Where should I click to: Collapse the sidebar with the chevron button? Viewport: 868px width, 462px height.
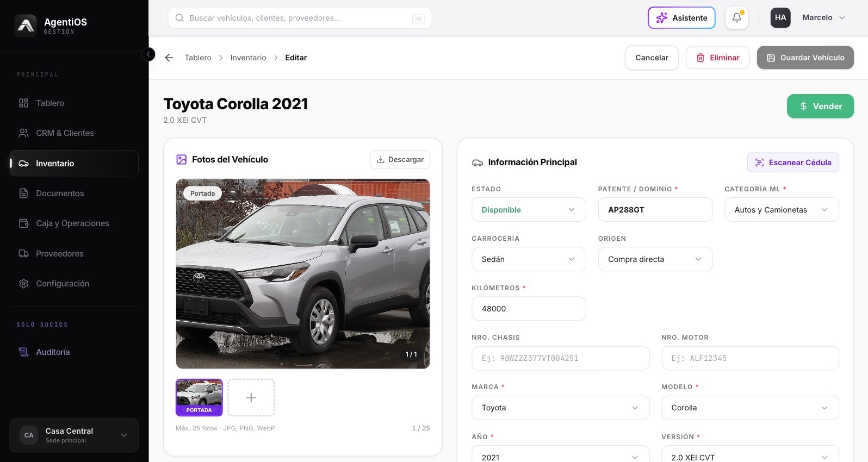(148, 54)
